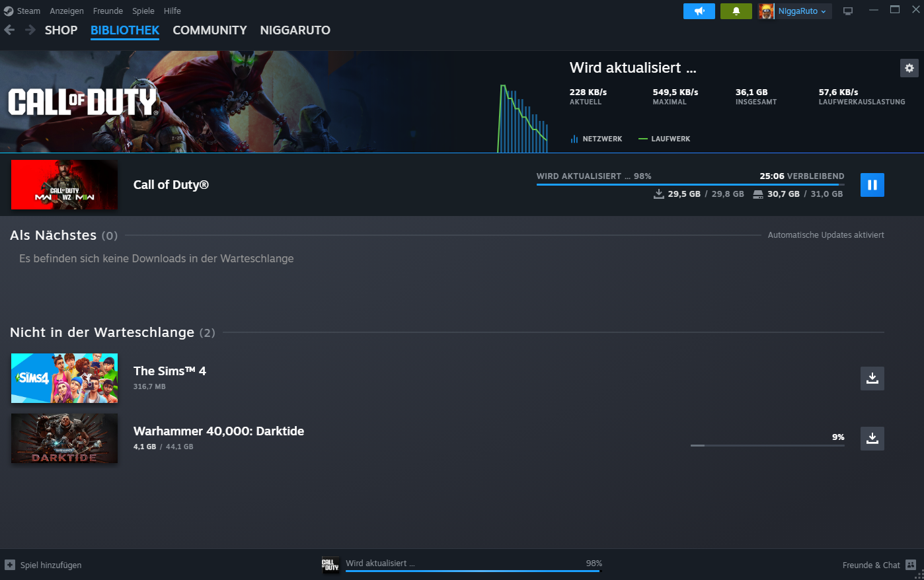Image resolution: width=924 pixels, height=580 pixels.
Task: Click WIRD AKTUALISIERT … 98% label
Action: tap(594, 176)
